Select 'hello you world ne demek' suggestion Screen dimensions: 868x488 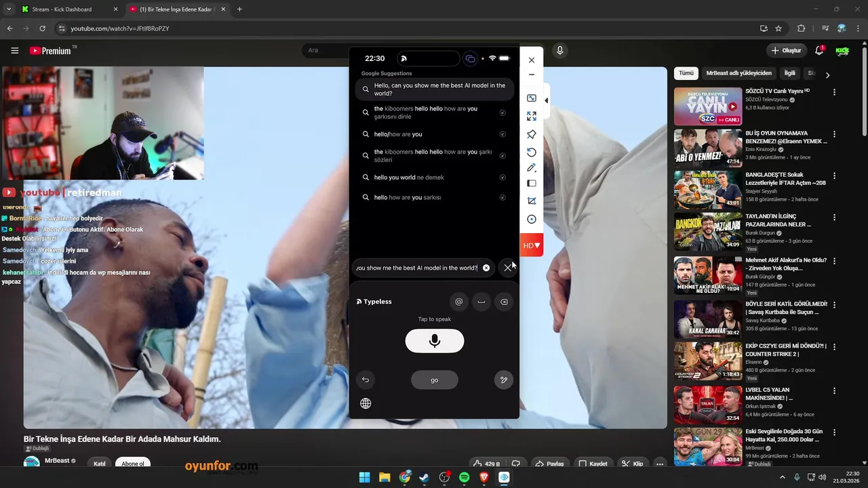pos(435,178)
